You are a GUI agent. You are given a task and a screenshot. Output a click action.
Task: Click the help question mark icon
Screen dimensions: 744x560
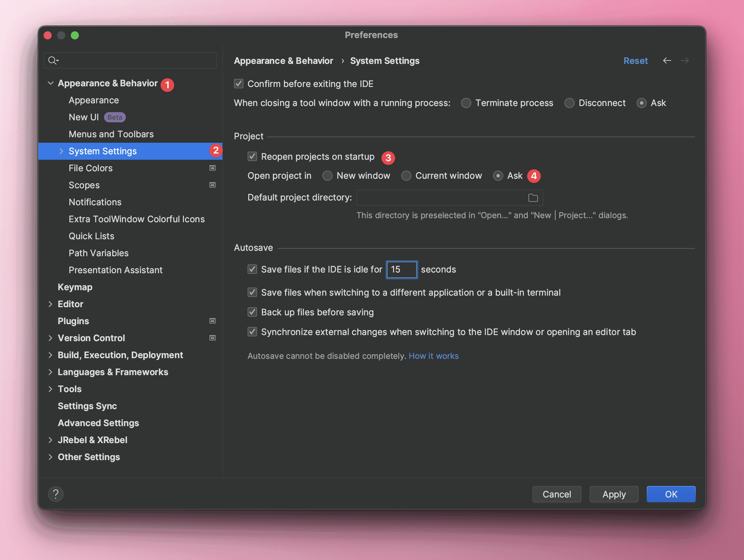point(56,494)
